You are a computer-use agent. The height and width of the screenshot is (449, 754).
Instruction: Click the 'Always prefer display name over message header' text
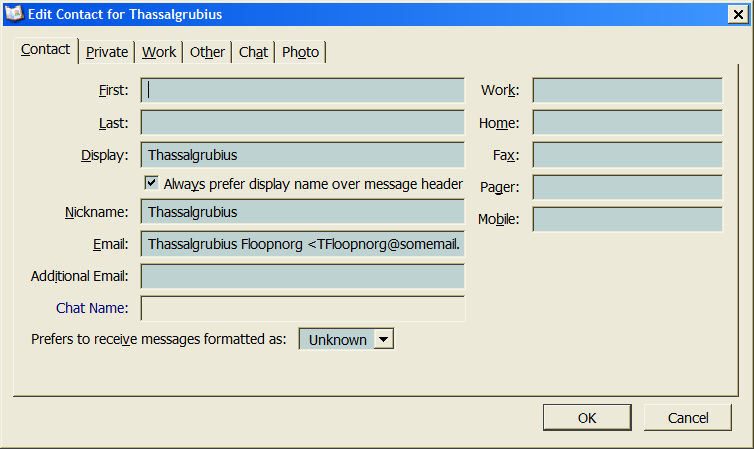tap(313, 184)
